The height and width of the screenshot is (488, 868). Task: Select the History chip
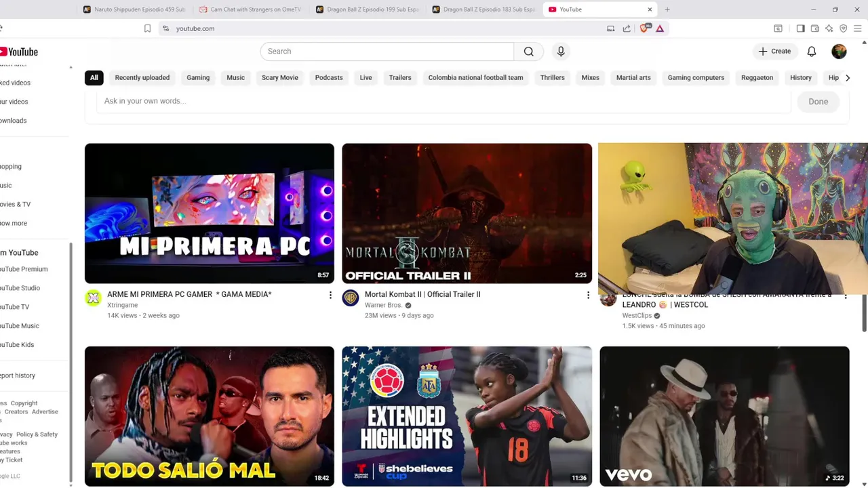tap(801, 77)
